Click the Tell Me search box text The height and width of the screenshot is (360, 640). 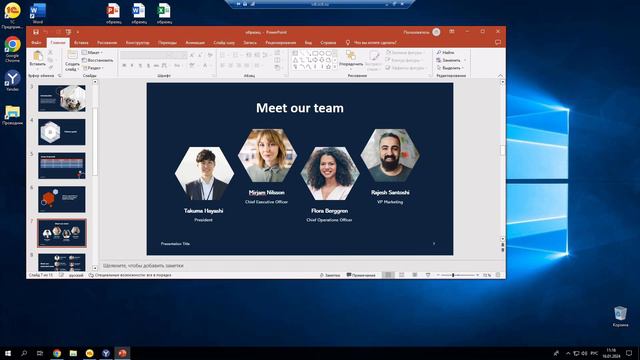click(x=375, y=42)
